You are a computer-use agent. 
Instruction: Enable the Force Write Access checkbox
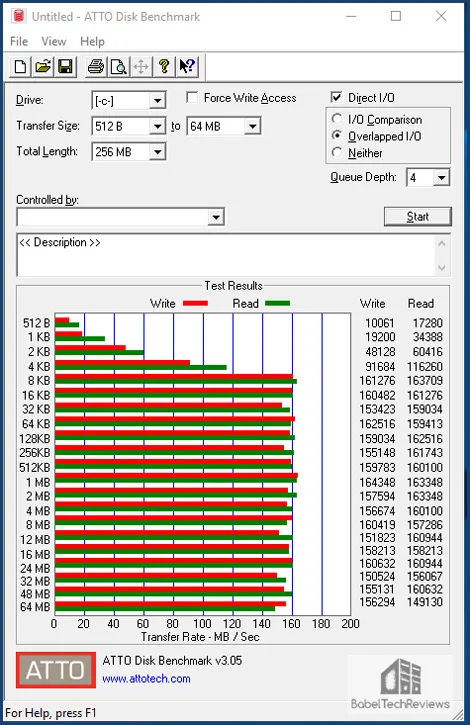tap(192, 98)
